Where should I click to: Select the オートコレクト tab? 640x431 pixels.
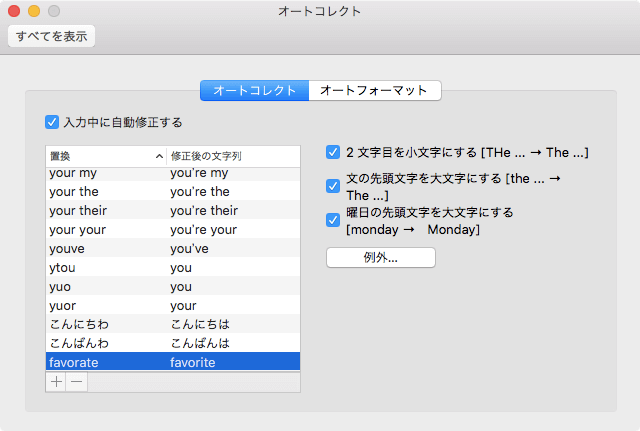255,90
